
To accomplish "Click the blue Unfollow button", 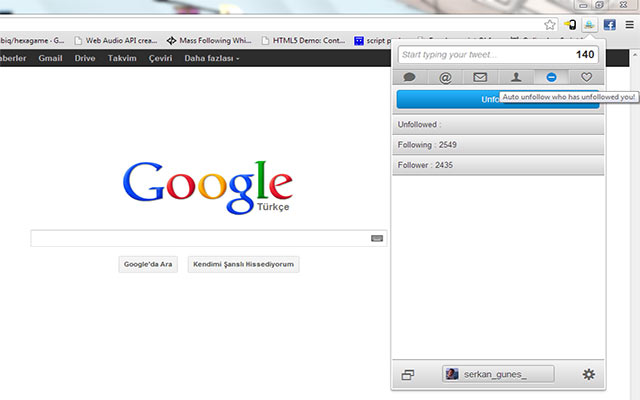I will [x=498, y=99].
